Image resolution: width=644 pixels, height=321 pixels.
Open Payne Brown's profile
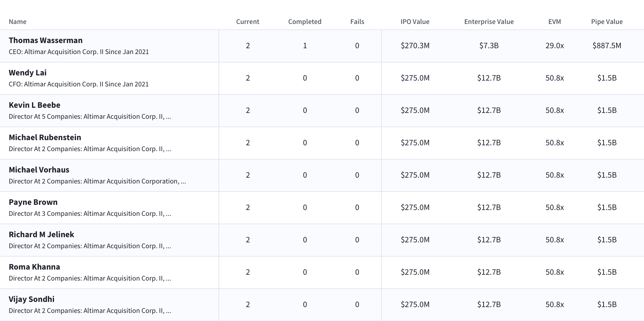pyautogui.click(x=33, y=202)
